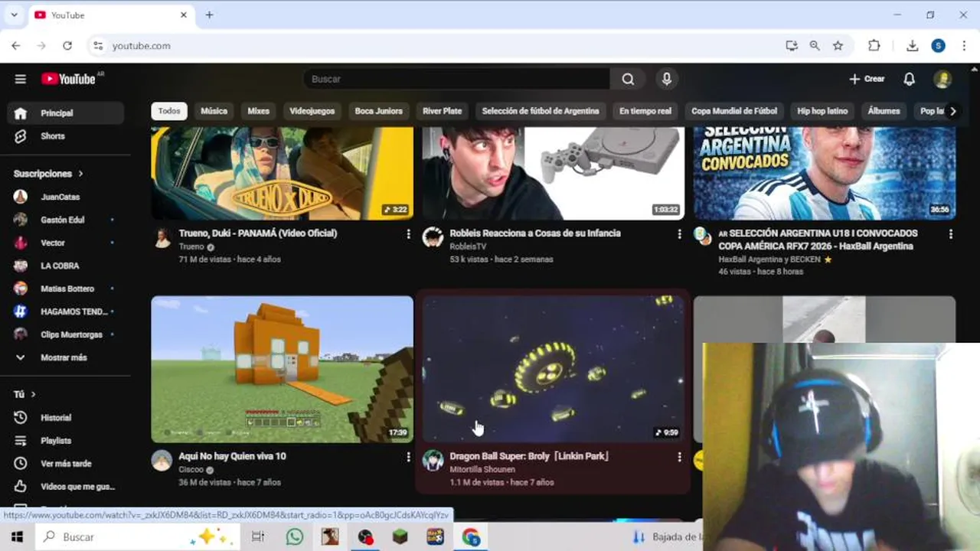Screen dimensions: 980x551
Task: Select the Hip hop latino chip
Action: click(x=822, y=111)
